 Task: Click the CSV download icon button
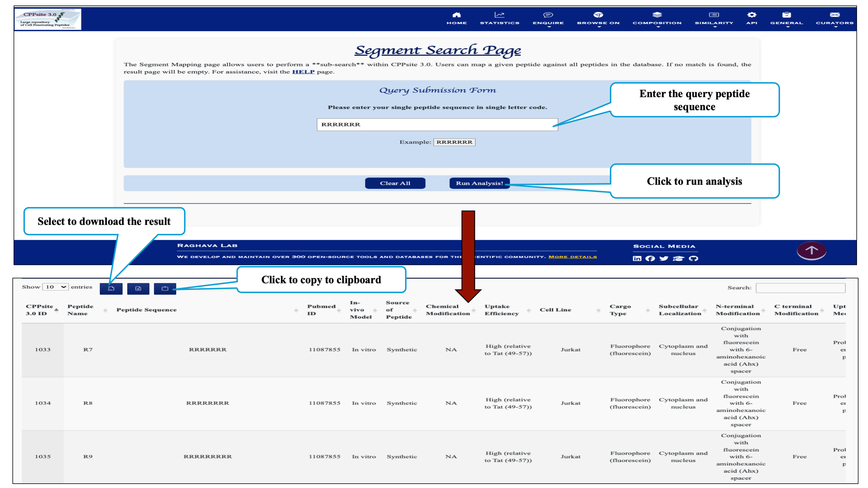111,289
